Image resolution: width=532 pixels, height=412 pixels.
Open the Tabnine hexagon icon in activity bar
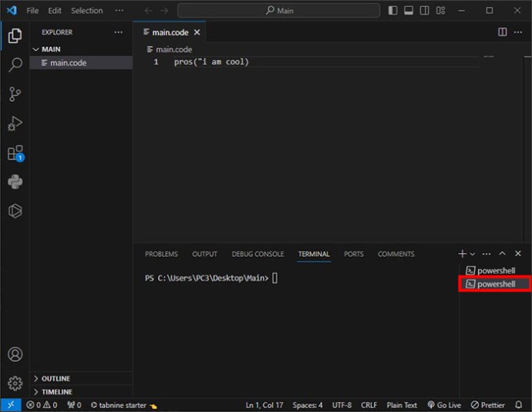pyautogui.click(x=15, y=211)
